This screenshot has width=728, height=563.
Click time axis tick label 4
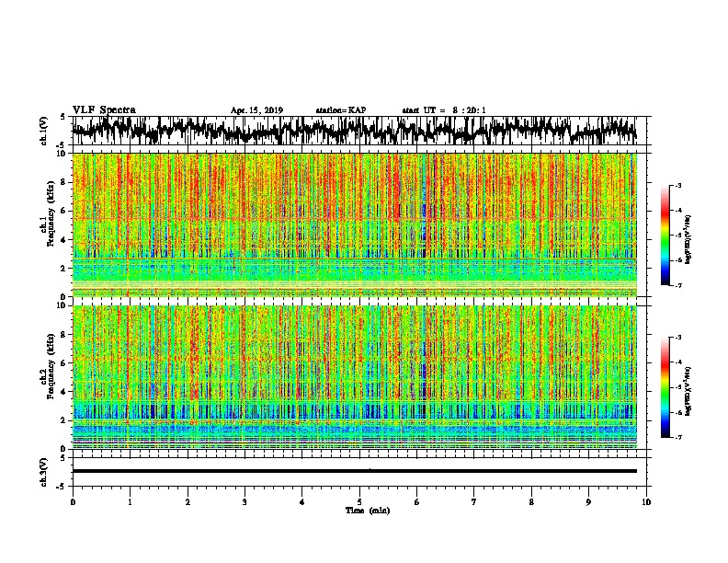point(302,502)
